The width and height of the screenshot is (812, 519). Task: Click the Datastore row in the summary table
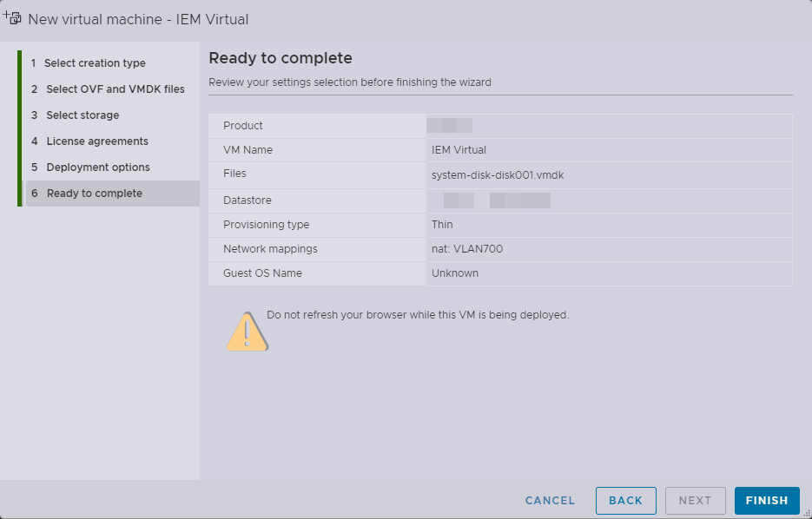[x=499, y=200]
